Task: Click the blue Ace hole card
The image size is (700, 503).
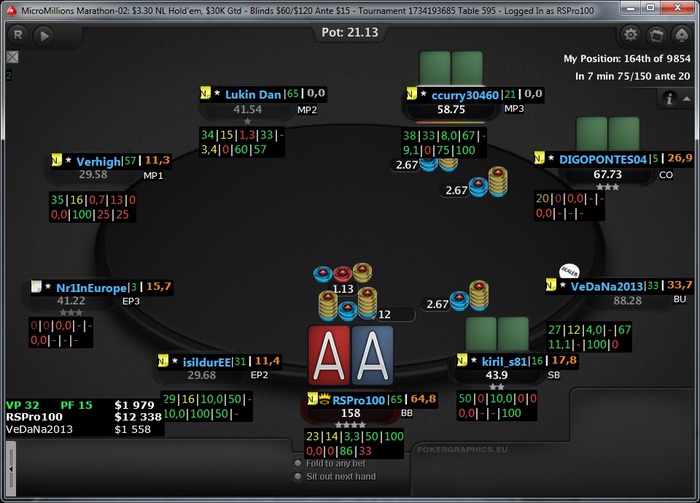Action: click(x=372, y=355)
